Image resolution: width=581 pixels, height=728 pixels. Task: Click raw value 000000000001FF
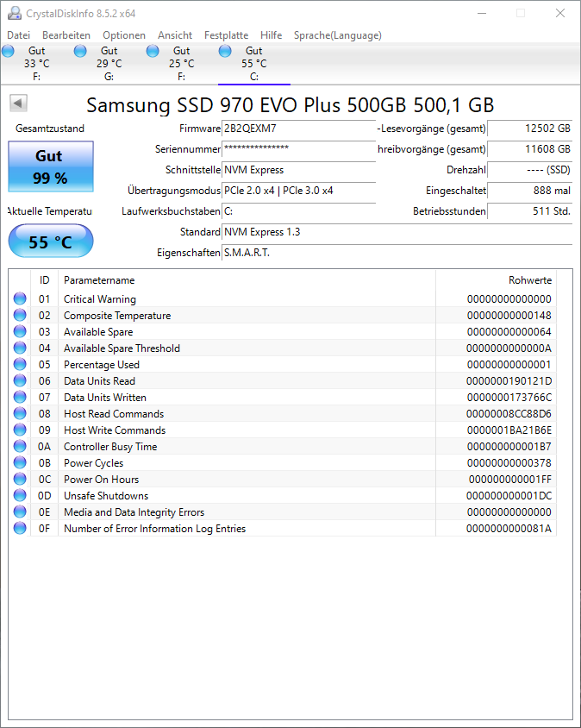click(510, 480)
